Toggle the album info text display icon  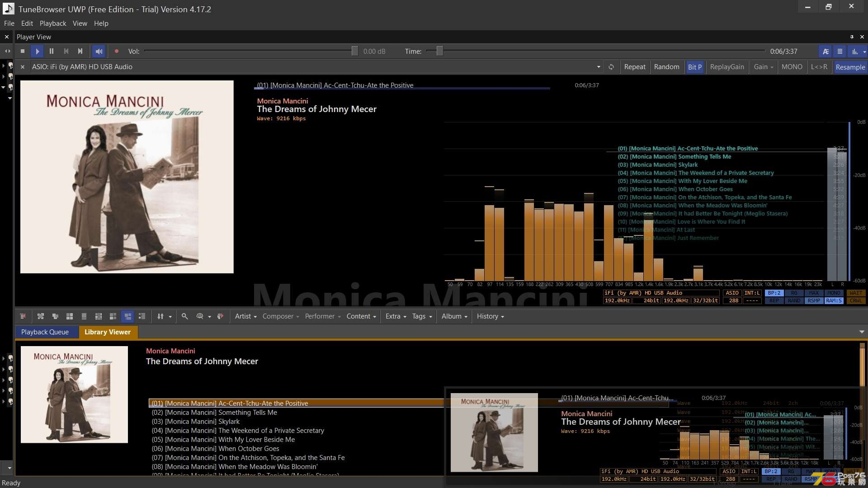(x=826, y=52)
